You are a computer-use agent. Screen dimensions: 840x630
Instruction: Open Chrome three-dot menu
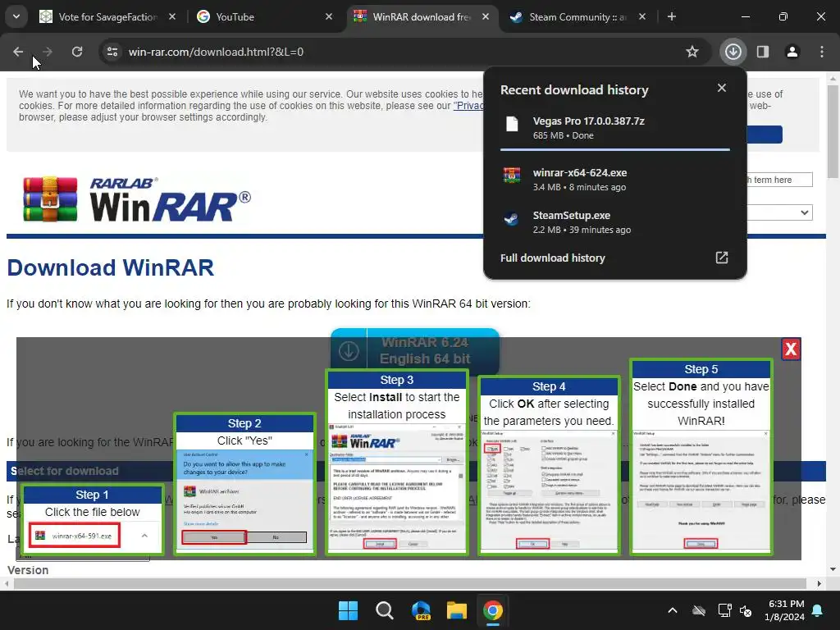[822, 52]
